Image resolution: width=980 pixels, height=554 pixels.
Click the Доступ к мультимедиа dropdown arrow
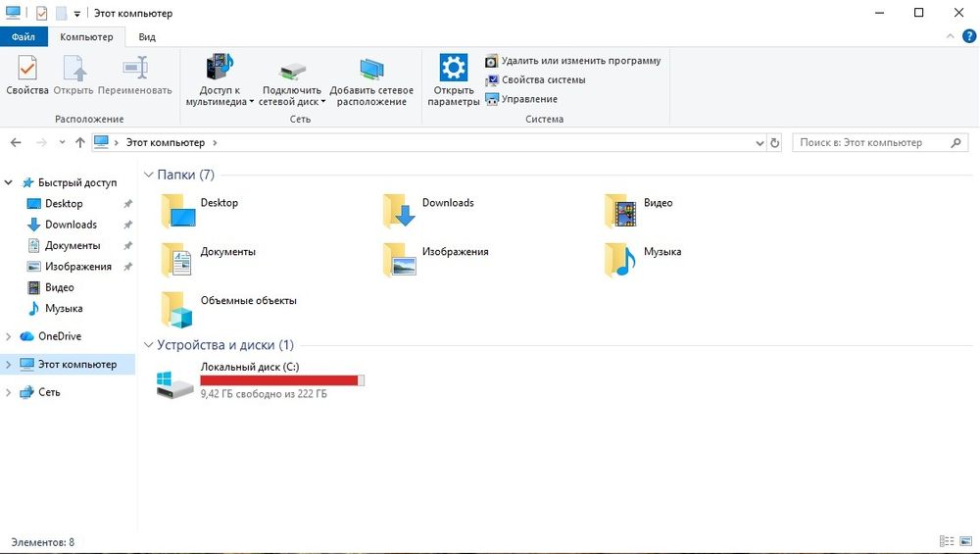click(251, 102)
